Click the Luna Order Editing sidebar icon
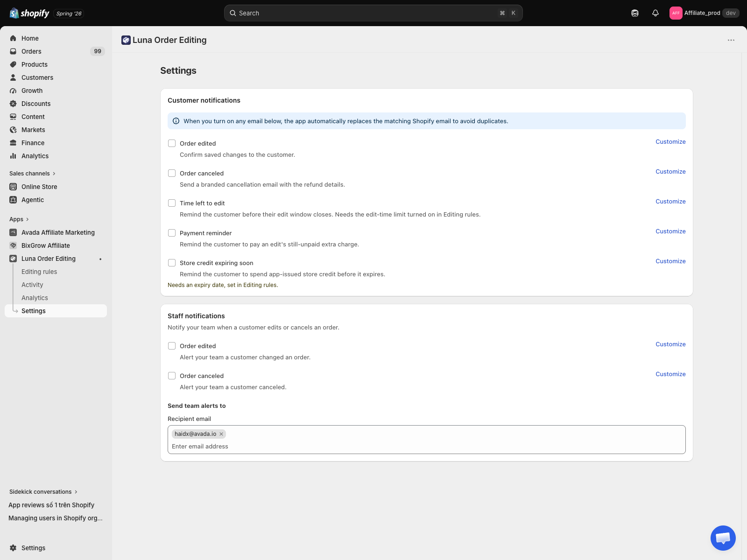The height and width of the screenshot is (560, 747). [x=13, y=259]
